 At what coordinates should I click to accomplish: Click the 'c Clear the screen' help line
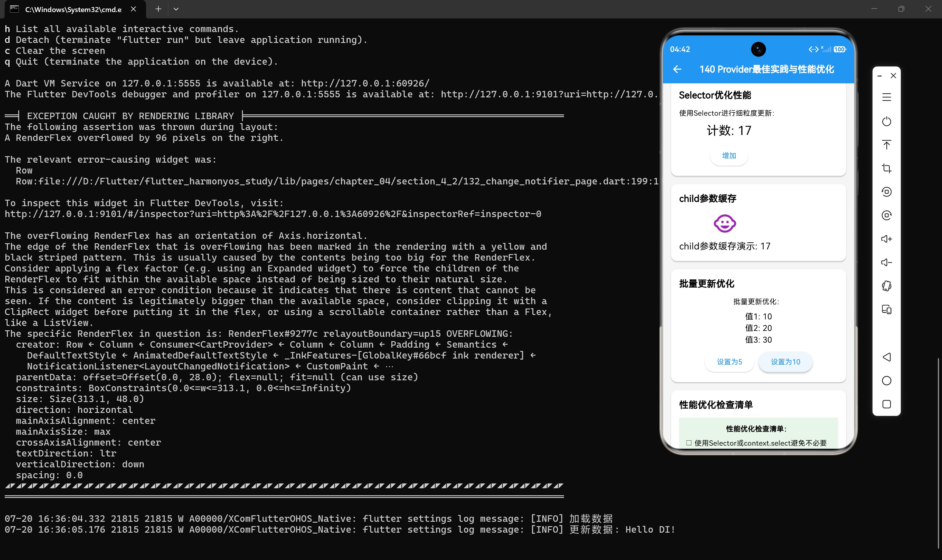(x=55, y=51)
